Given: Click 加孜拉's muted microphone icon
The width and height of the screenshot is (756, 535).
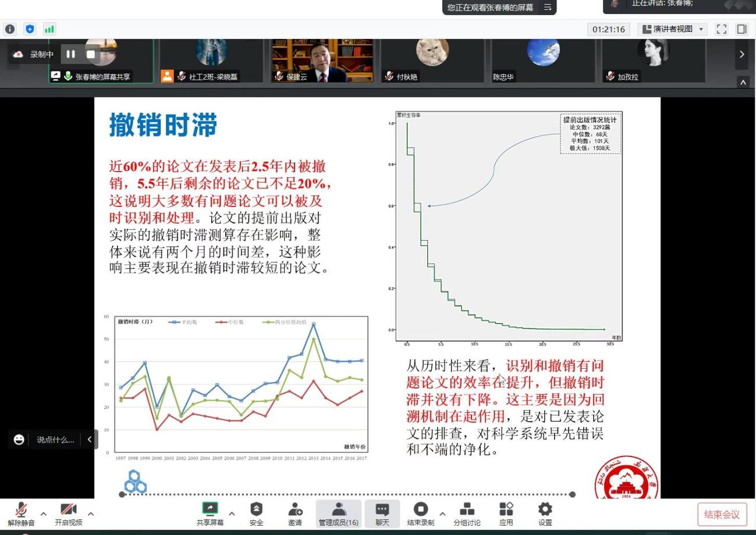Looking at the screenshot, I should pyautogui.click(x=610, y=77).
